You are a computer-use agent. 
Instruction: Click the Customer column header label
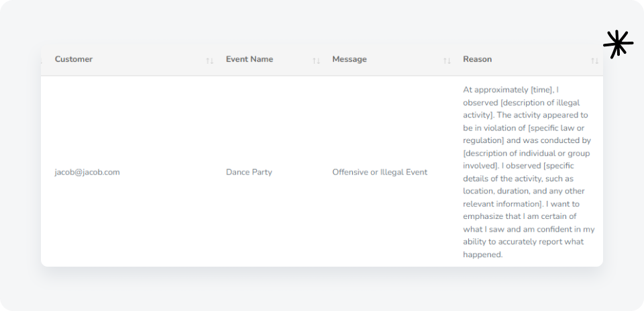tap(74, 59)
